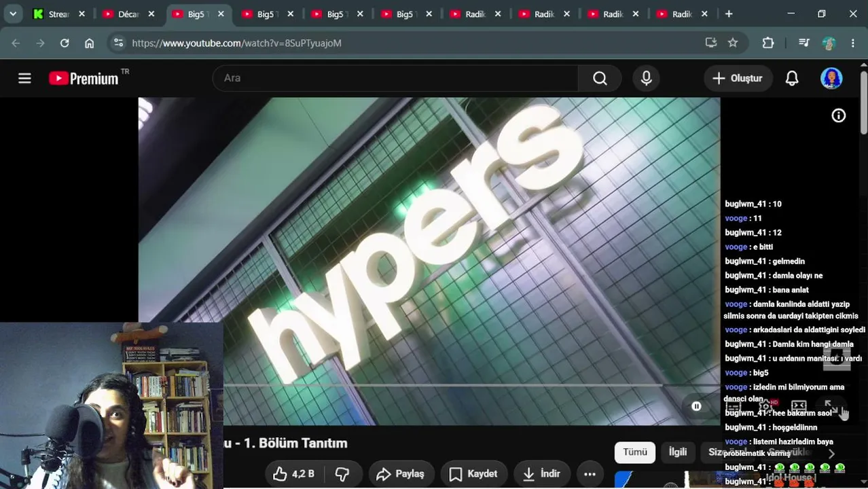This screenshot has width=868, height=489.
Task: Start voice search with the microphone icon
Action: coord(646,78)
